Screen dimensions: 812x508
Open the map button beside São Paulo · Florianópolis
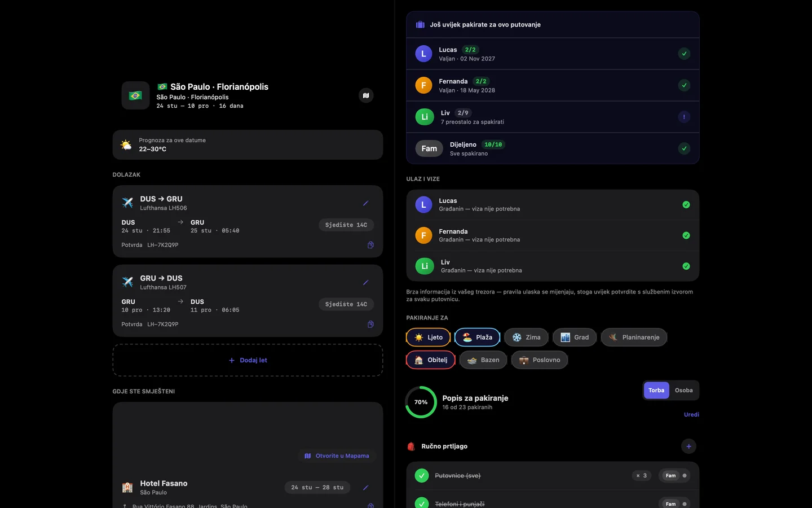[366, 95]
